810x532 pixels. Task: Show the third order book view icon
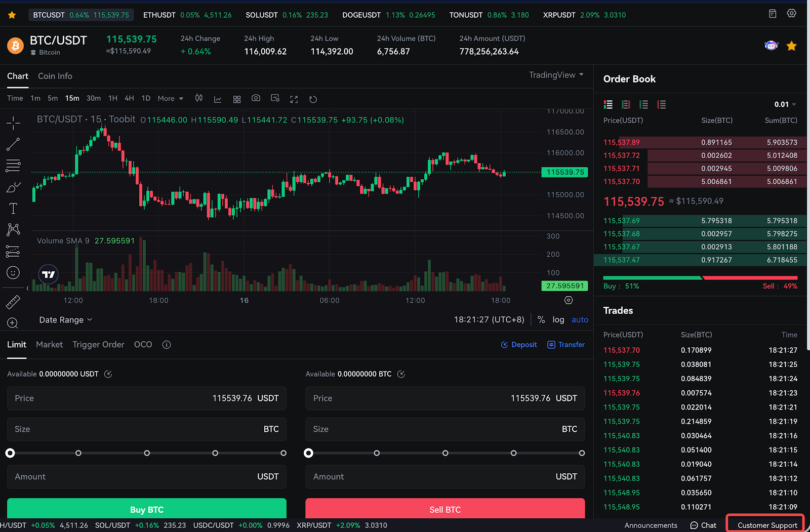click(644, 104)
